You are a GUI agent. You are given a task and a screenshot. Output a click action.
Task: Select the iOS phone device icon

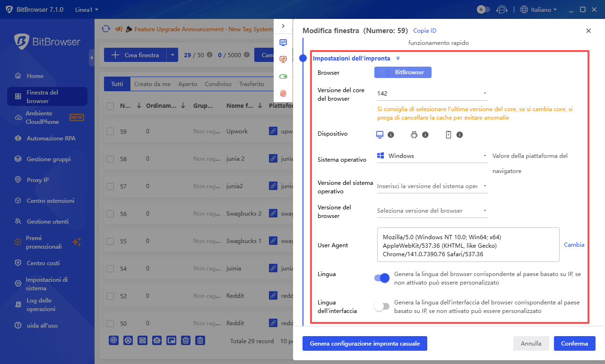(x=449, y=135)
